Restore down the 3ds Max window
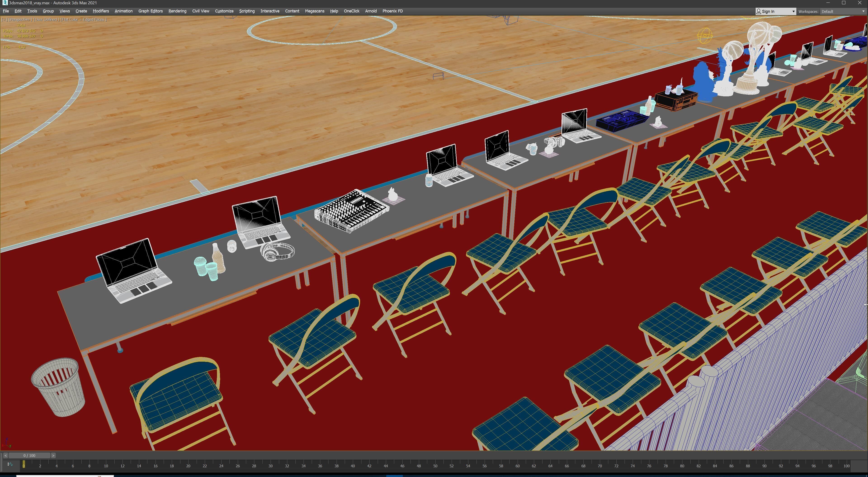 point(844,3)
